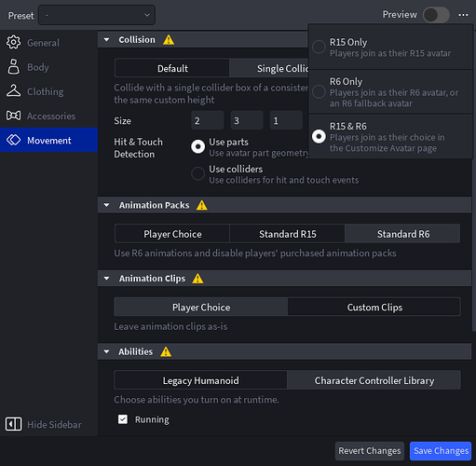Image resolution: width=476 pixels, height=466 pixels.
Task: Click the Movement sidebar icon
Action: (x=13, y=140)
